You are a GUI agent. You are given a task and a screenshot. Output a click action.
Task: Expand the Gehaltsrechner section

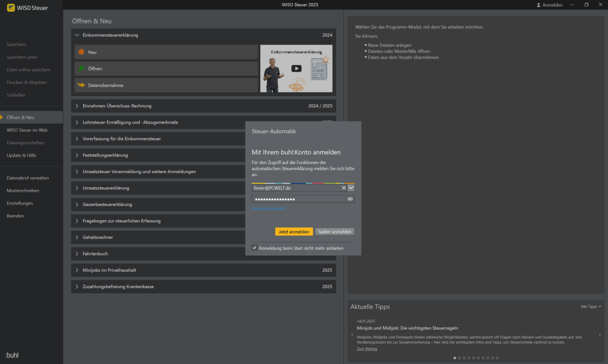[77, 237]
